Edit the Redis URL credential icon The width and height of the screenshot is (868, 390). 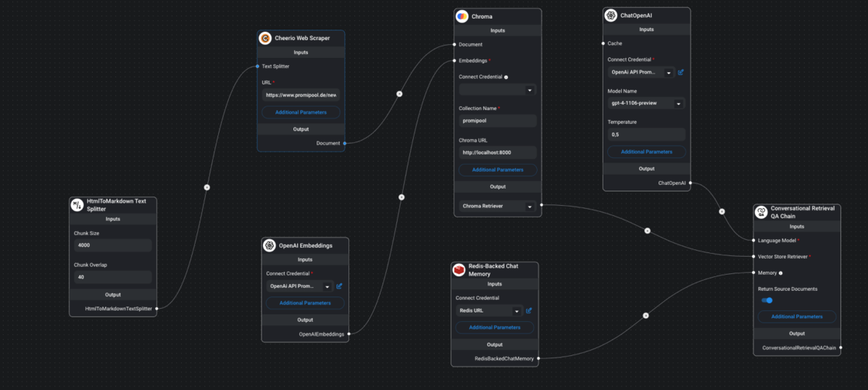[529, 311]
